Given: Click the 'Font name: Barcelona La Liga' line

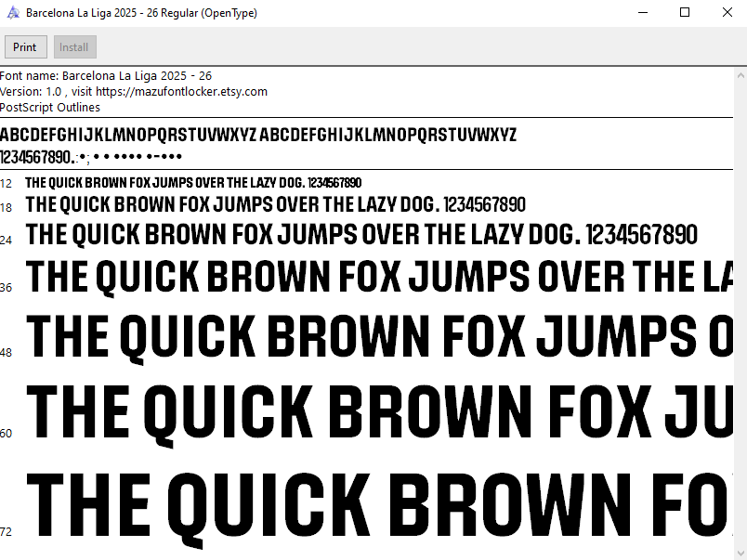Looking at the screenshot, I should (x=106, y=76).
